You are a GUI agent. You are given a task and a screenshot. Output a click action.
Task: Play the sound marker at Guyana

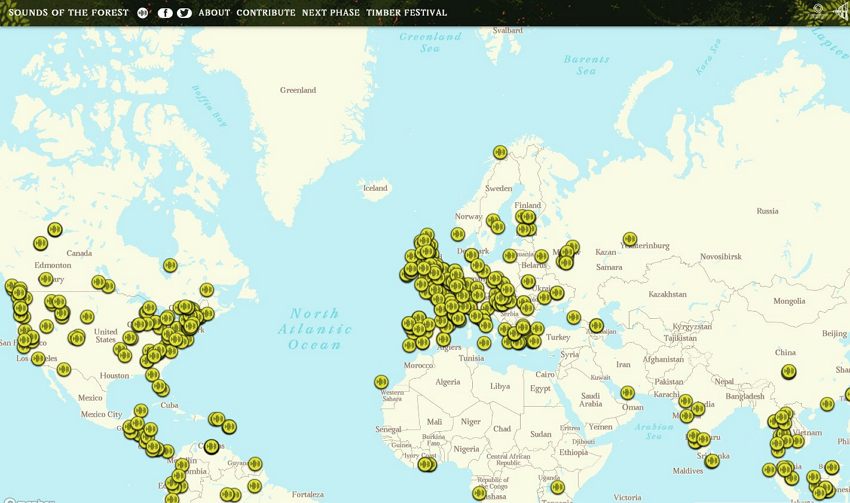(x=255, y=464)
